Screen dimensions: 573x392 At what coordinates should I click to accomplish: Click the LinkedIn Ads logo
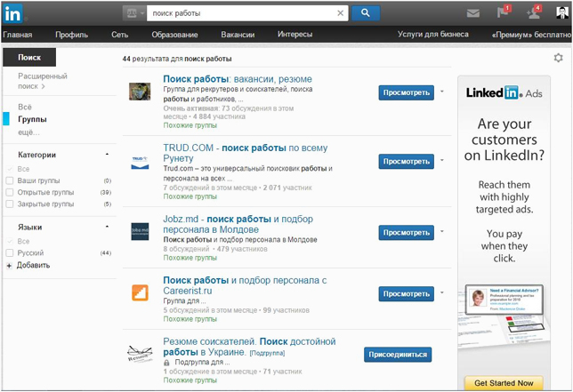[504, 92]
